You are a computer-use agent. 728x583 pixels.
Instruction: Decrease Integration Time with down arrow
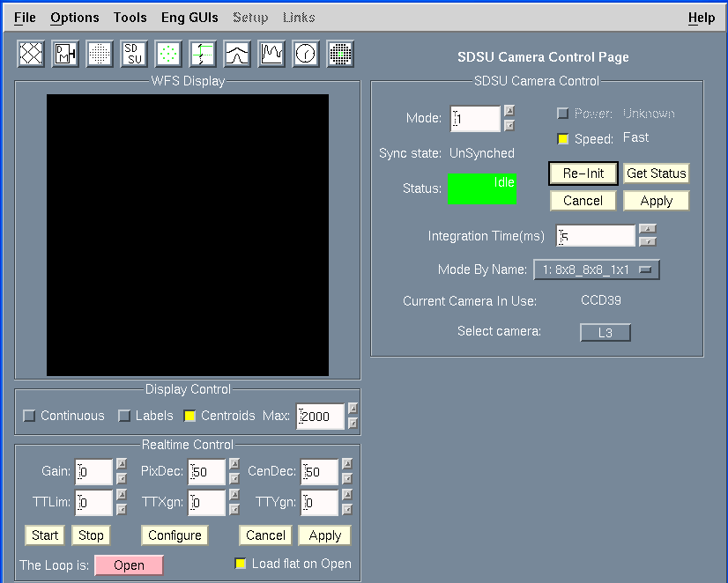point(648,242)
